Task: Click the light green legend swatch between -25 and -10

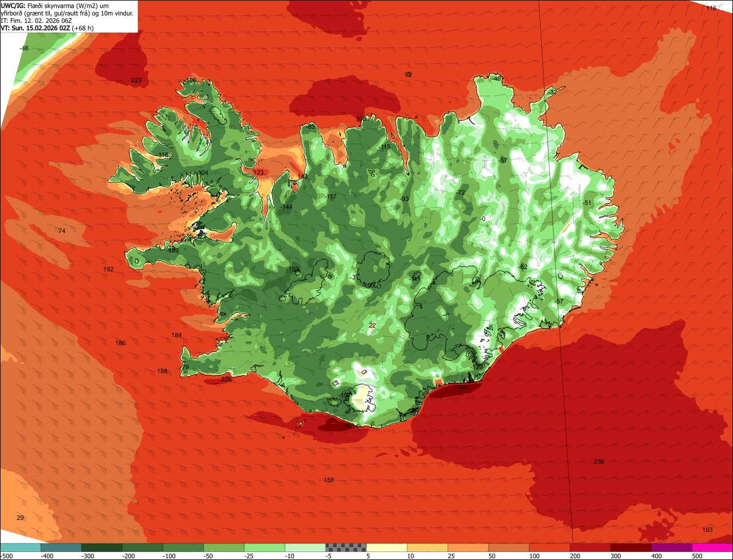Action: [265, 547]
